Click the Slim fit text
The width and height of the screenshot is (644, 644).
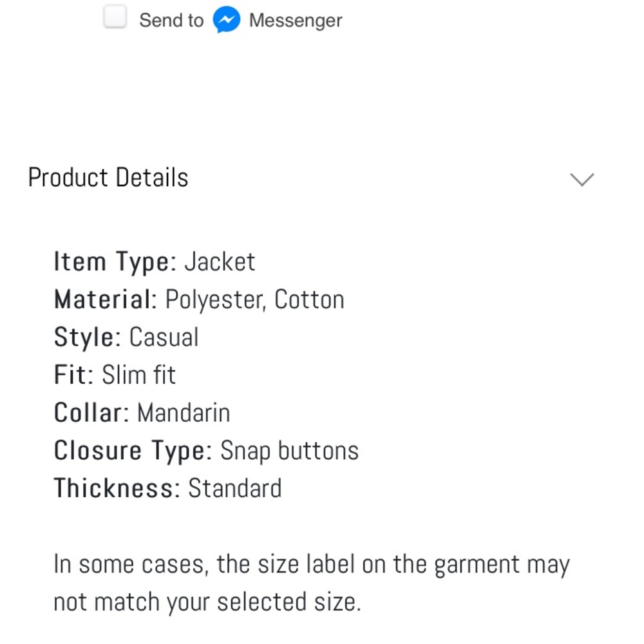coord(138,374)
